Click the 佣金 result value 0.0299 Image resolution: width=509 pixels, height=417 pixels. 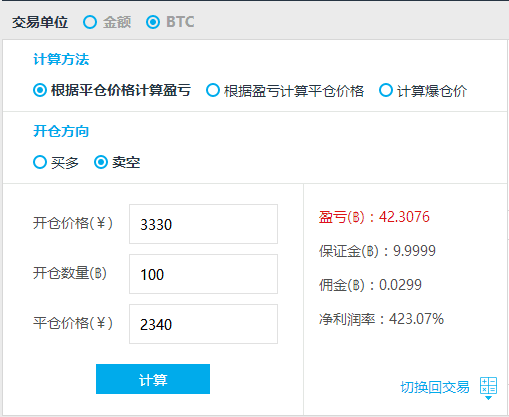pos(400,285)
